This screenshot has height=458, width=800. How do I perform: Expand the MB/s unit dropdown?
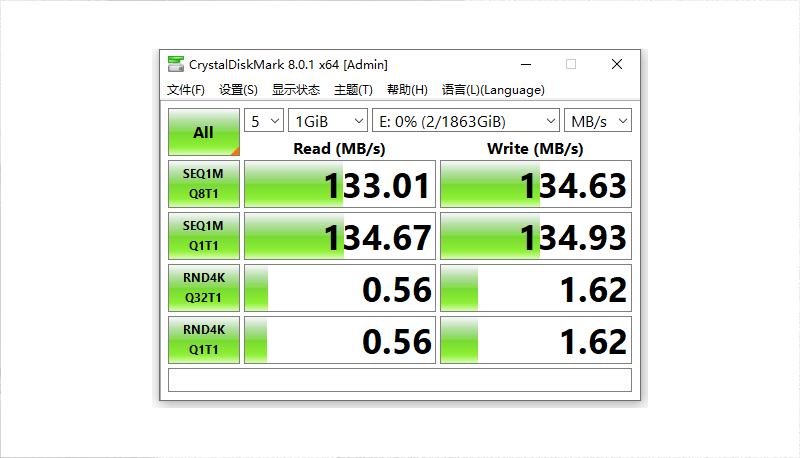click(x=598, y=121)
